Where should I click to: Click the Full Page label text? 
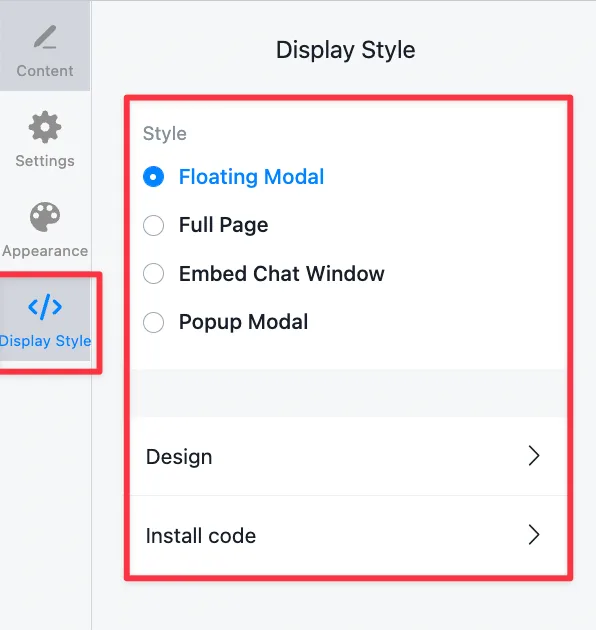tap(223, 225)
